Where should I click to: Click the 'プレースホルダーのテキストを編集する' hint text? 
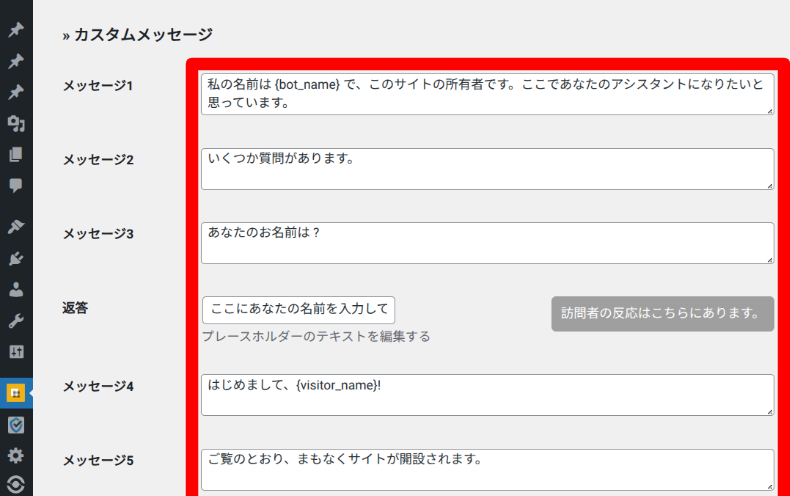(x=316, y=336)
